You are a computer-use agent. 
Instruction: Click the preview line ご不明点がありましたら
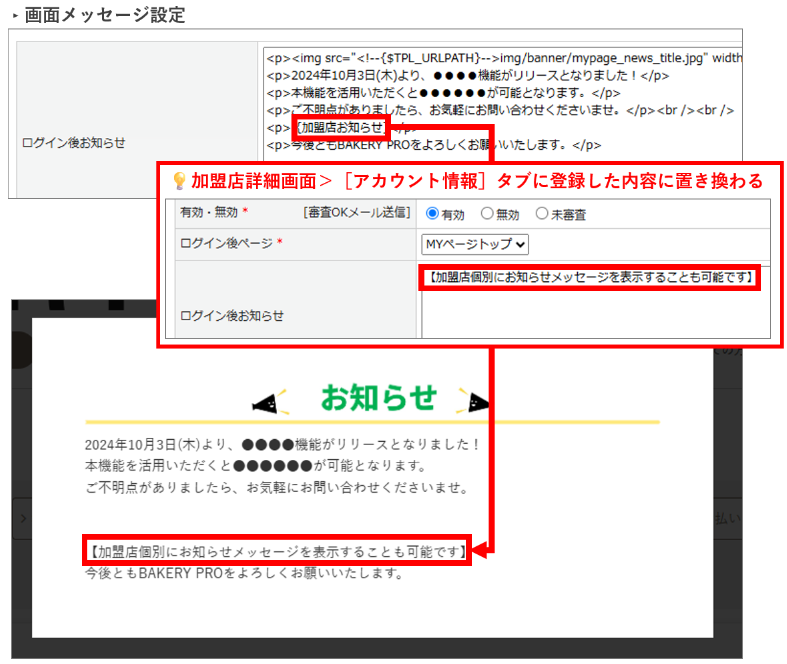point(278,487)
